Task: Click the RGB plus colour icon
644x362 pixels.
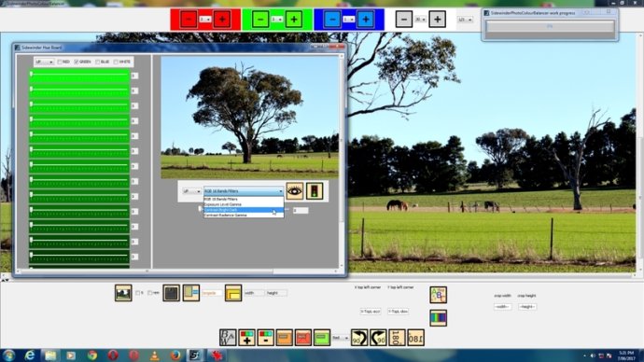Action: click(246, 338)
